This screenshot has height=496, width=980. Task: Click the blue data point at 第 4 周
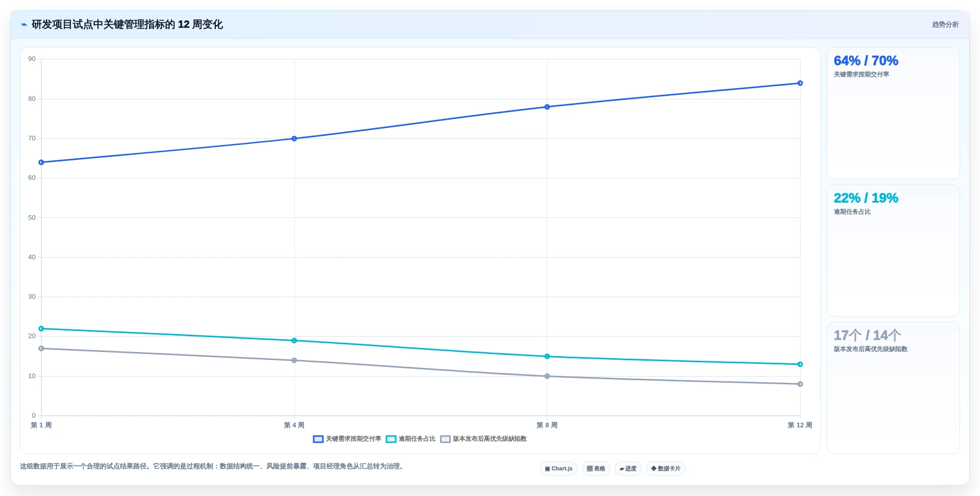(x=294, y=139)
